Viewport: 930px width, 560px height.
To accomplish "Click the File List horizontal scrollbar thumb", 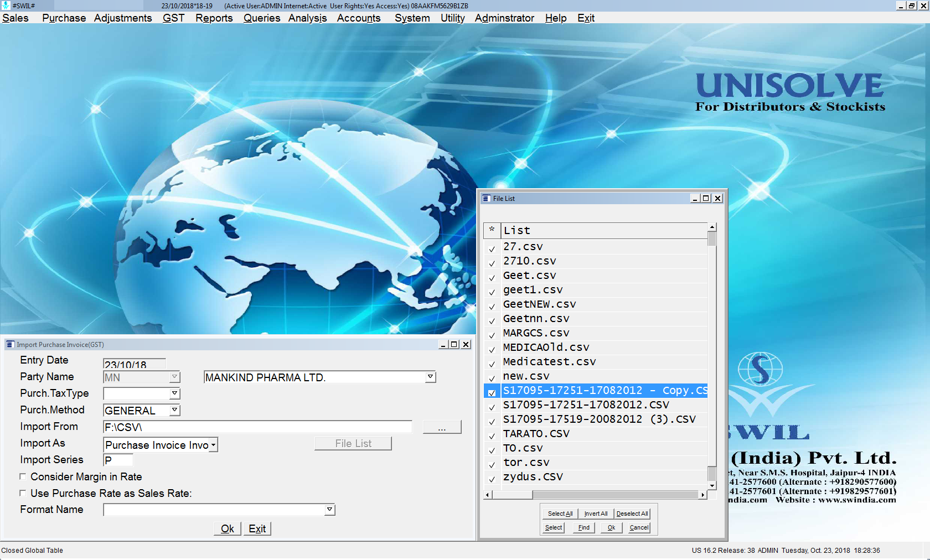I will click(512, 495).
